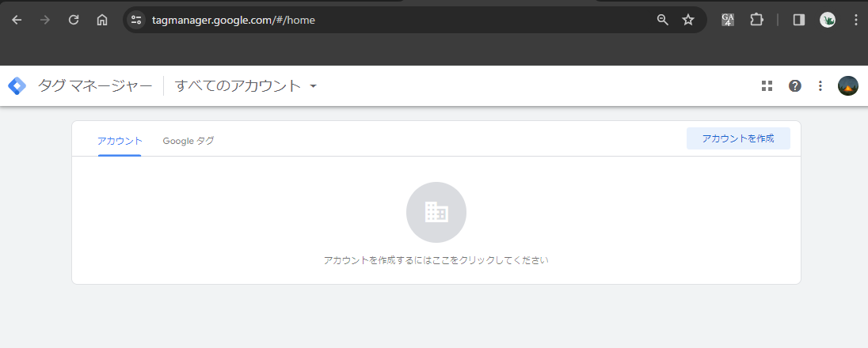Open Tag Manager more options dots
This screenshot has width=868, height=348.
point(820,85)
